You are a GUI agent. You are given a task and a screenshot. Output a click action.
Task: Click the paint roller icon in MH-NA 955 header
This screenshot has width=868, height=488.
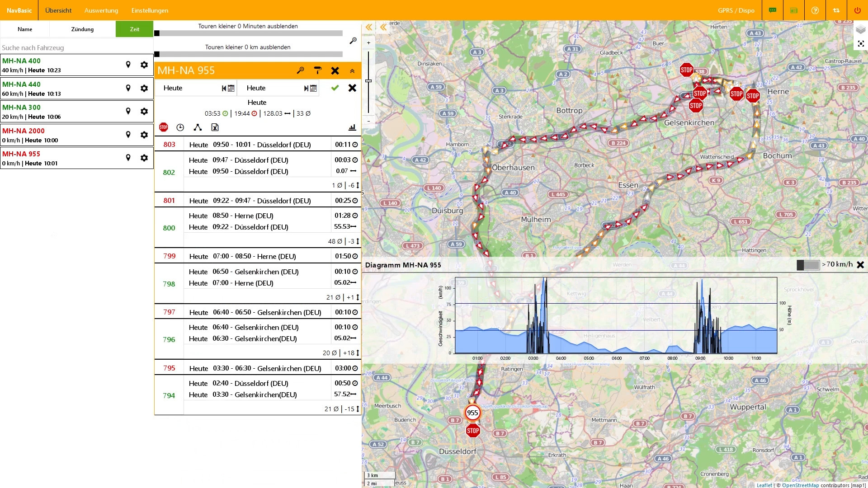click(318, 70)
